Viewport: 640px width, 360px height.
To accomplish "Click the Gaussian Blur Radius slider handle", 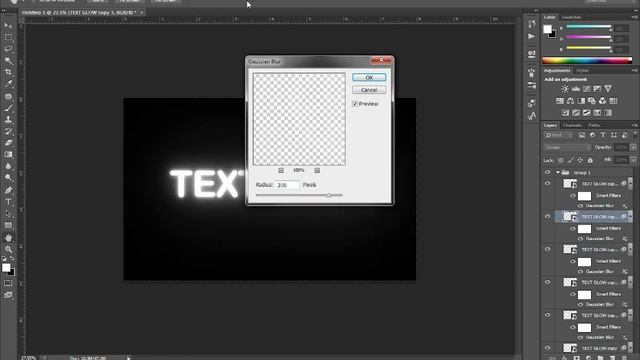I will (x=328, y=196).
